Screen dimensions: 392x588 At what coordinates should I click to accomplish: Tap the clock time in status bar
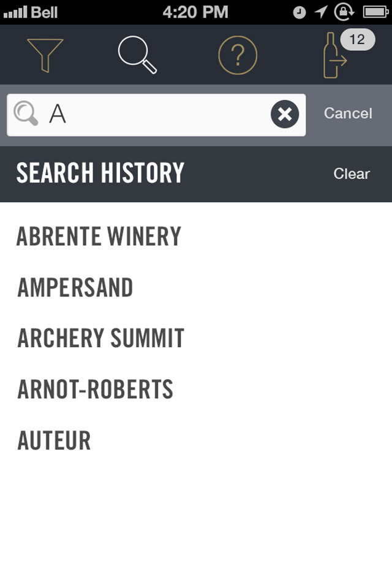195,12
